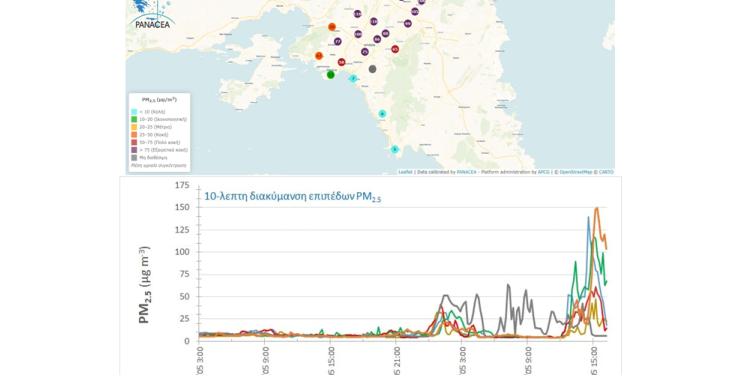
Task: Visit the OpenStreetMap attribution link
Action: point(576,172)
